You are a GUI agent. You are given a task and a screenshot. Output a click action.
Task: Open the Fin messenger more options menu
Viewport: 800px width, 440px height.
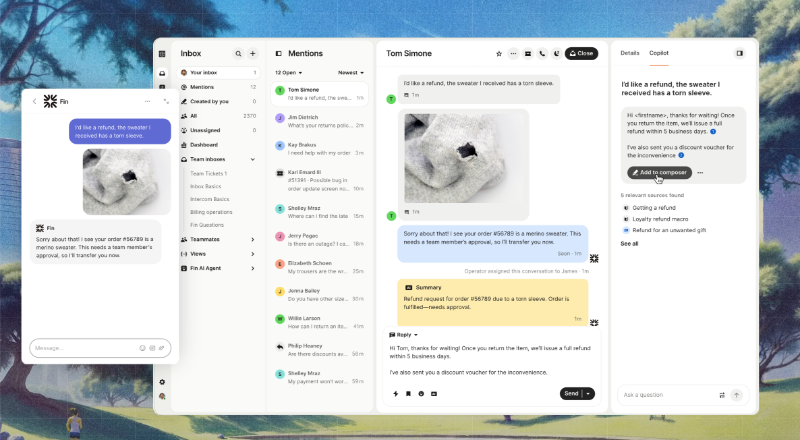tap(147, 102)
